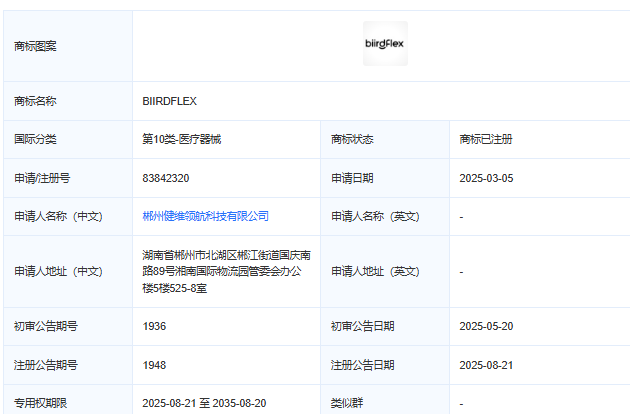Select the 申请人地址（中文）label
Screen dimensions: 630x414
pyautogui.click(x=58, y=271)
